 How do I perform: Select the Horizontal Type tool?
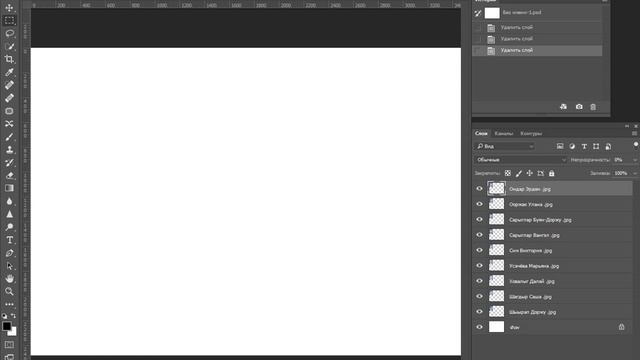(x=9, y=240)
